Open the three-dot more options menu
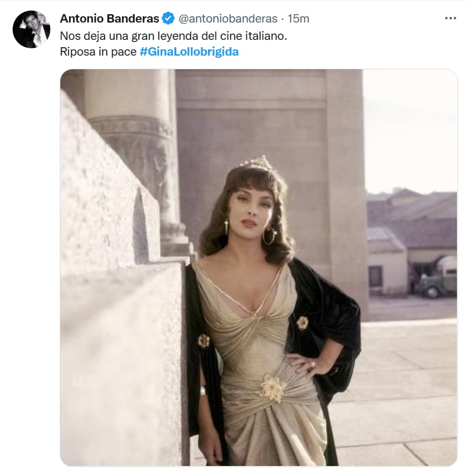 coord(450,18)
